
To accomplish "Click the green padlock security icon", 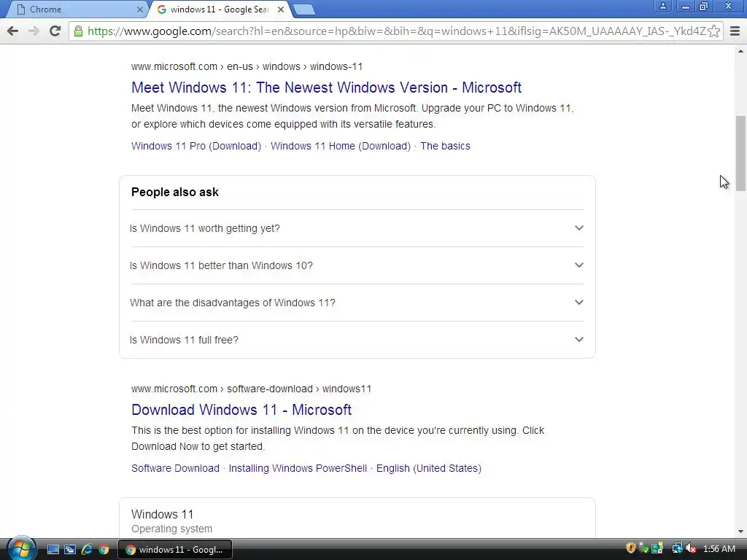I will [78, 31].
